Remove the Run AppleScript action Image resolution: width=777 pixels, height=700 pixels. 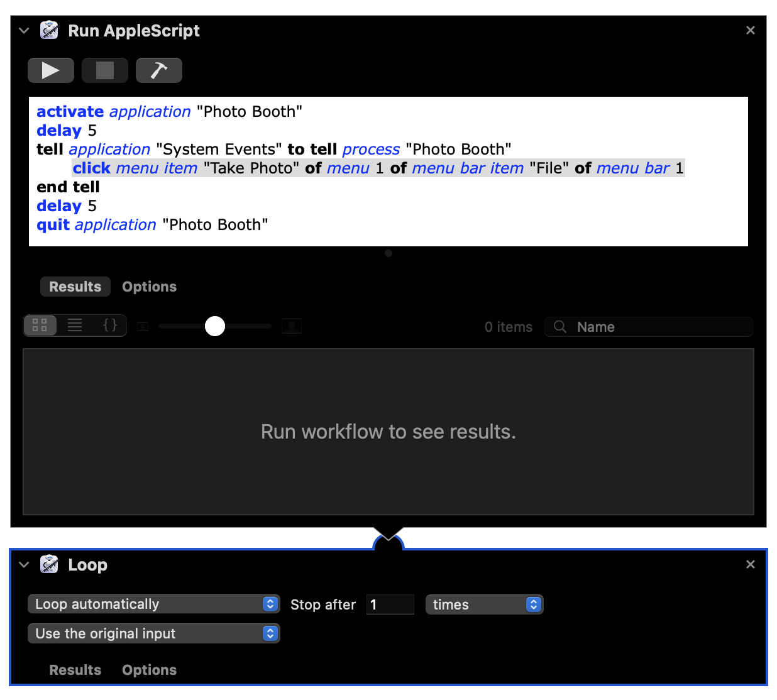point(750,30)
